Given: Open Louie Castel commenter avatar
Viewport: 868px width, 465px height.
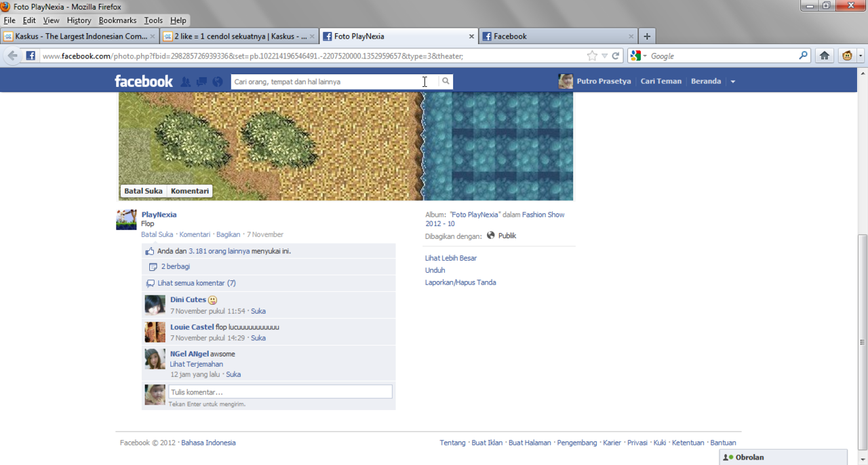Looking at the screenshot, I should tap(155, 332).
